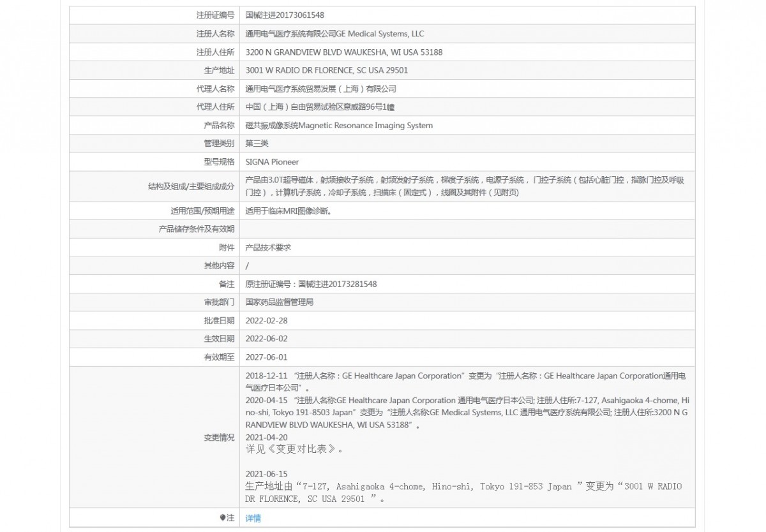Click the 产品储存条件及有效期 row label
766x532 pixels.
point(196,229)
